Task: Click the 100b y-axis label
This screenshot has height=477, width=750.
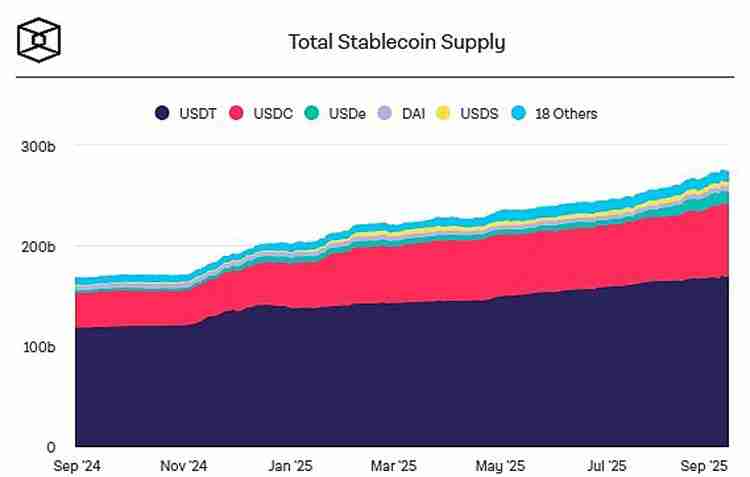Action: 39,347
